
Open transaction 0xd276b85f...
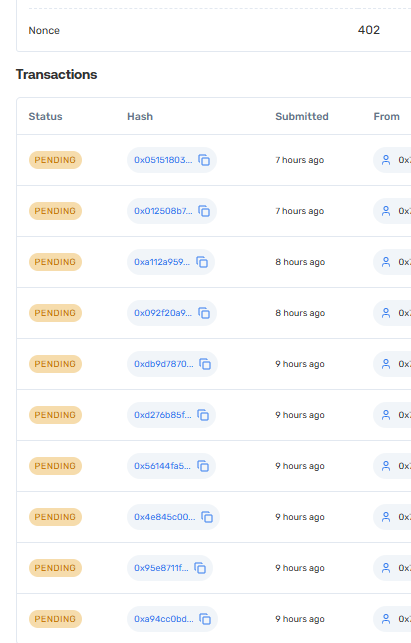pos(163,415)
